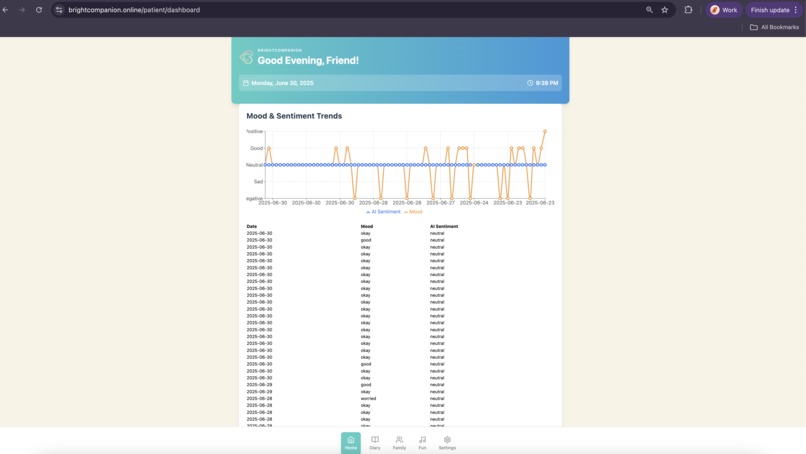This screenshot has width=806, height=454.
Task: Open the Home tab in bottom navigation
Action: tap(351, 443)
